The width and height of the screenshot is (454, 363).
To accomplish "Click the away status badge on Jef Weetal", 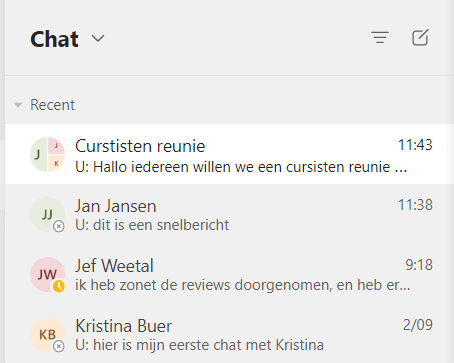I will [59, 286].
